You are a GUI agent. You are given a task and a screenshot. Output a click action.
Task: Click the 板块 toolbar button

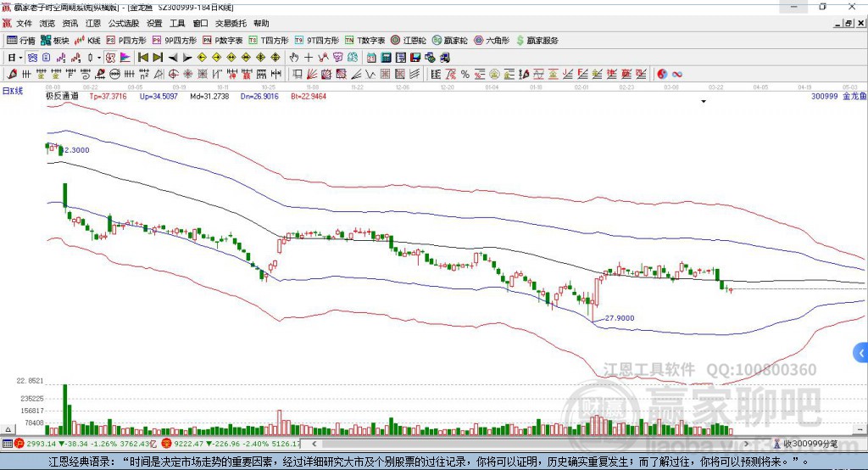pos(55,41)
